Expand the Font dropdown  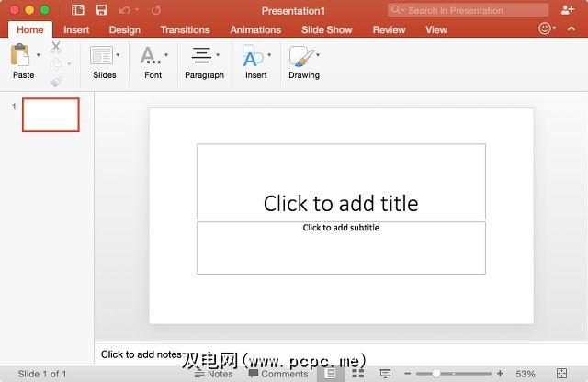(x=165, y=55)
